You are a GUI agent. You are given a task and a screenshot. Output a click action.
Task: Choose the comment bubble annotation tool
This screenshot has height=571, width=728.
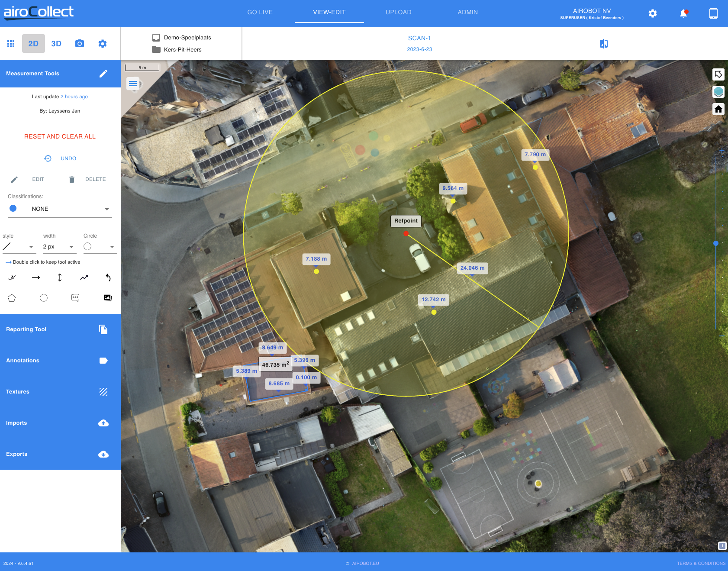pyautogui.click(x=75, y=298)
